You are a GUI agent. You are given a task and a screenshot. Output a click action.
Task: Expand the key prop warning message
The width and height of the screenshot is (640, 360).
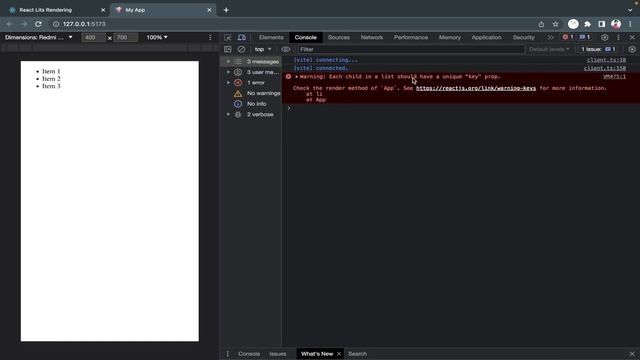(x=297, y=77)
